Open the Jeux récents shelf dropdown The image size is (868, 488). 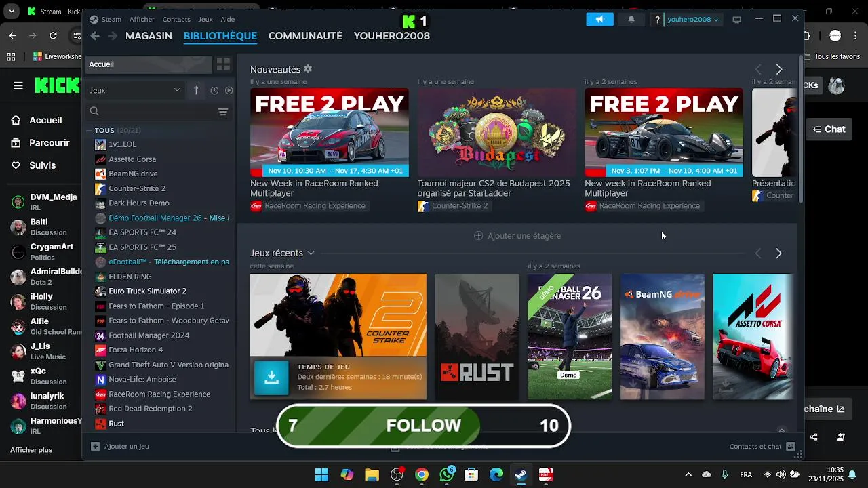[x=311, y=253]
